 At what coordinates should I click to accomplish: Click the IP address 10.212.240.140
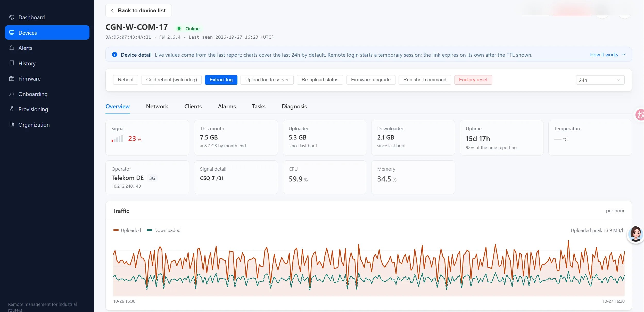point(126,186)
